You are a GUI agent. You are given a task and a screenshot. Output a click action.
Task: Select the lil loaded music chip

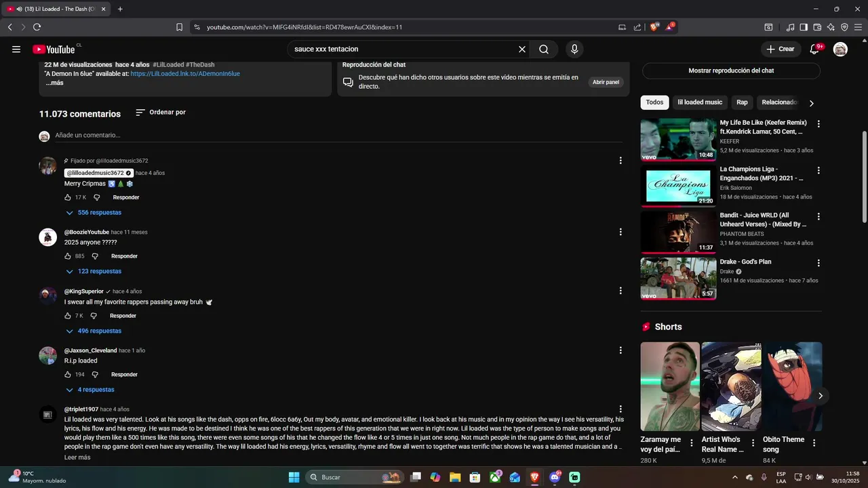(700, 102)
